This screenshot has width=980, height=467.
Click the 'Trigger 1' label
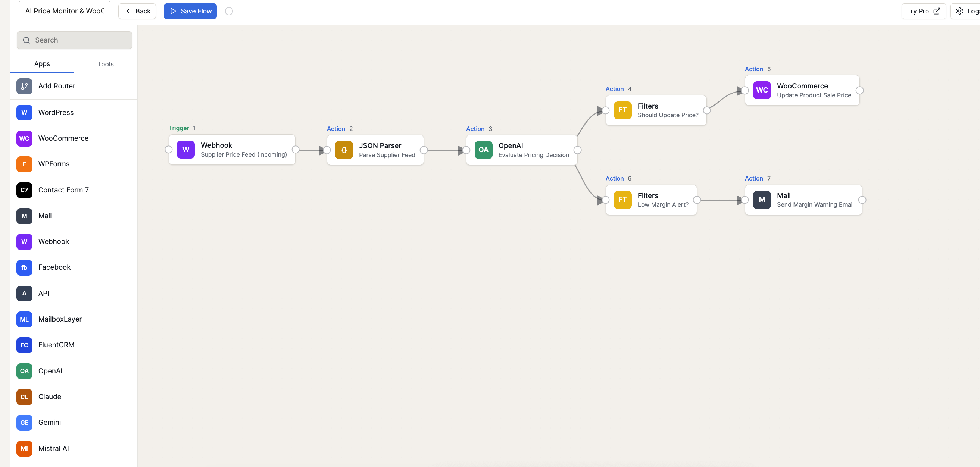pos(182,128)
